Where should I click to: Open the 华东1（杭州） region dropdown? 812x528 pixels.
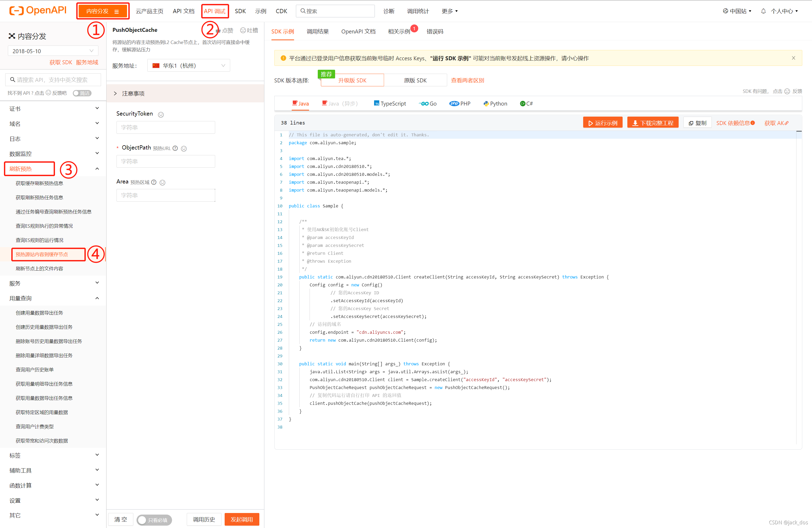(x=189, y=66)
